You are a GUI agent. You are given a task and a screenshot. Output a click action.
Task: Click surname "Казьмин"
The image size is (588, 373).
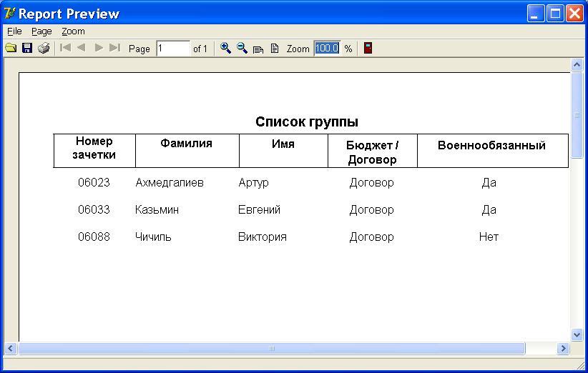tap(157, 209)
